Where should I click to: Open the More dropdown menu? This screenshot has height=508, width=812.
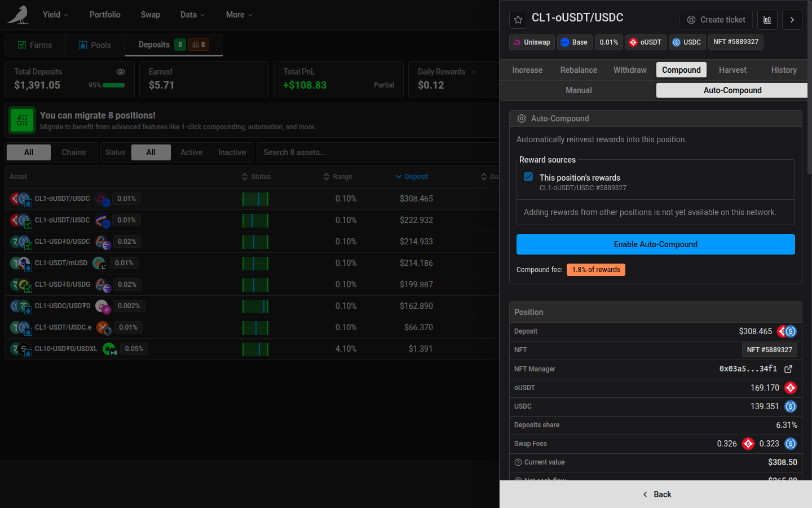point(239,15)
